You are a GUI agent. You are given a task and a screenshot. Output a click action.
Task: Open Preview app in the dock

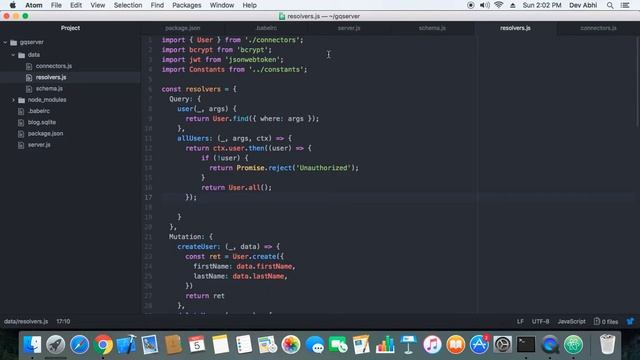pos(150,344)
